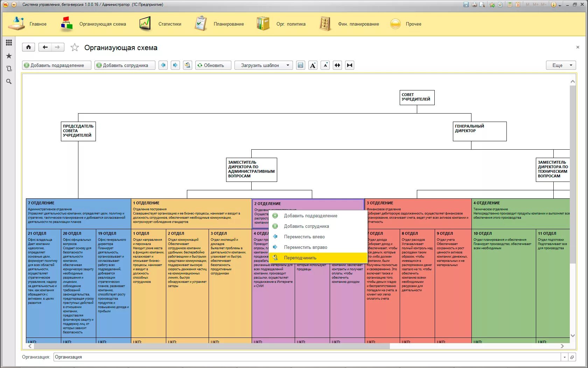Open the Планирование section
Screen dimensions: 588x368
click(x=219, y=24)
